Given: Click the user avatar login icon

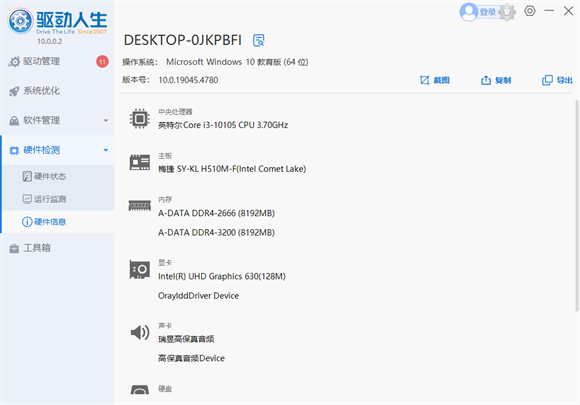Looking at the screenshot, I should pos(469,12).
